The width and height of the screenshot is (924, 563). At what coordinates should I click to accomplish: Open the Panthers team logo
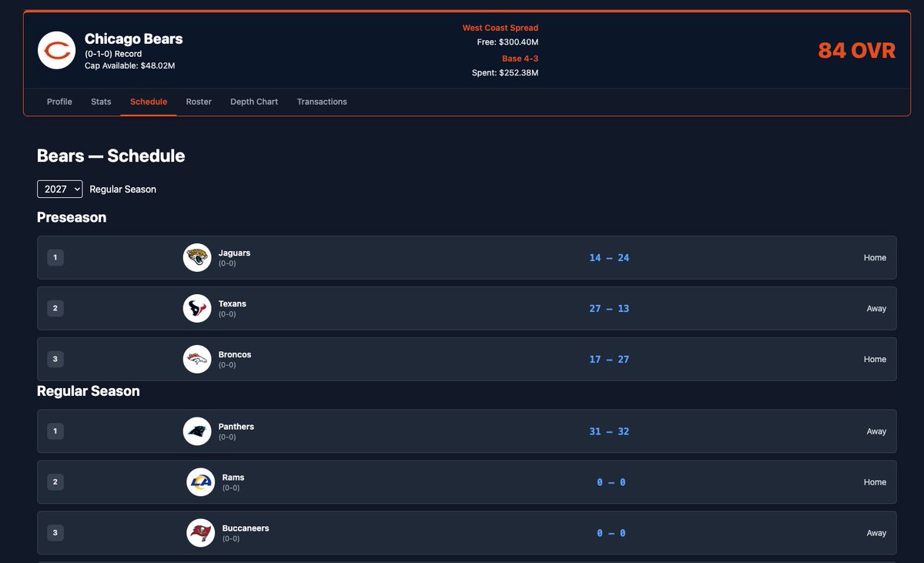(x=197, y=431)
